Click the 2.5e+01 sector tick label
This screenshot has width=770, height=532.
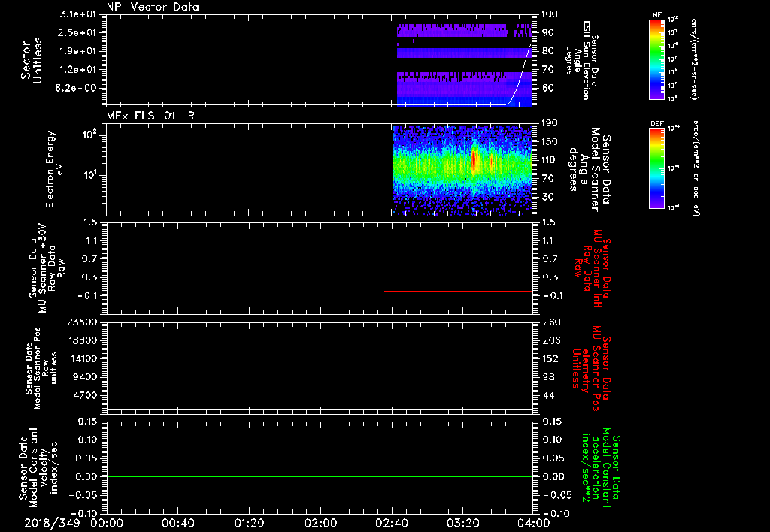point(78,32)
